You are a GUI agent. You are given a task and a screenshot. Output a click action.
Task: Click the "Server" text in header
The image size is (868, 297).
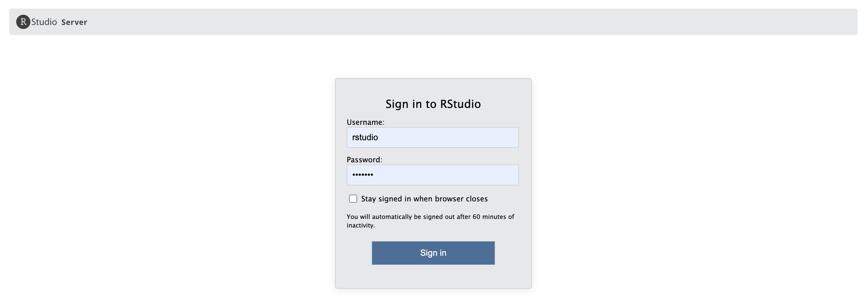pos(74,22)
